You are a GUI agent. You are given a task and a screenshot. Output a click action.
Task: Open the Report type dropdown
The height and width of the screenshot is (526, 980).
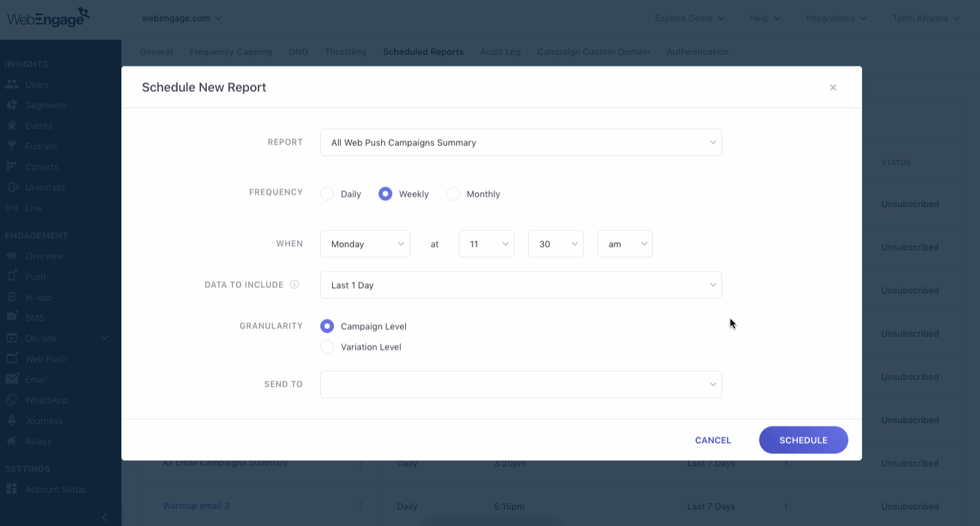click(521, 143)
